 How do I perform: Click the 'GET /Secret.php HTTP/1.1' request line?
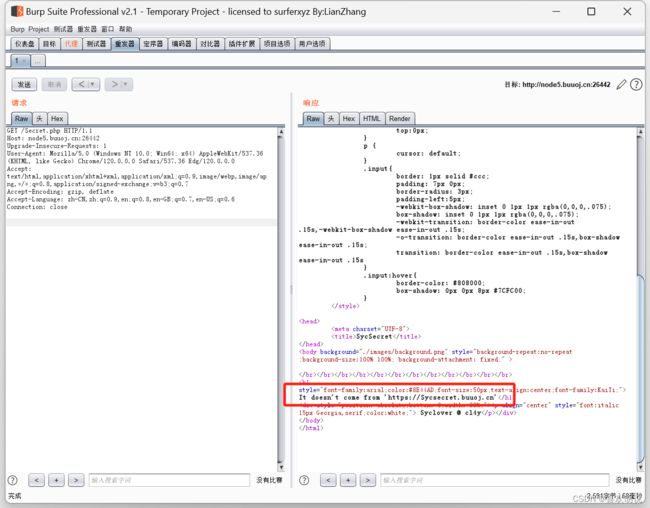49,131
